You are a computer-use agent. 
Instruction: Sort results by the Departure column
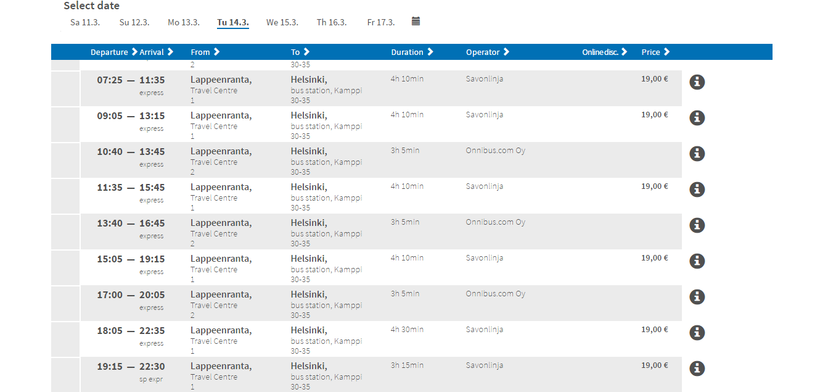click(x=114, y=52)
